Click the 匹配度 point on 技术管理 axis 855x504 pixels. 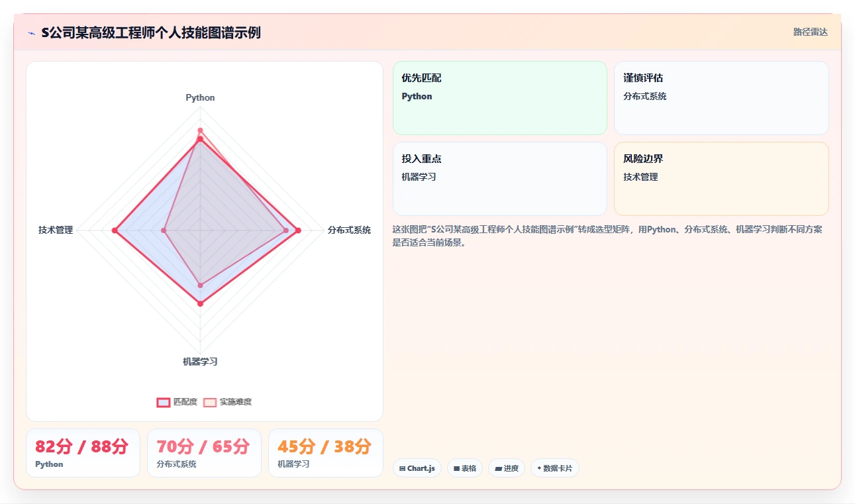[x=115, y=230]
